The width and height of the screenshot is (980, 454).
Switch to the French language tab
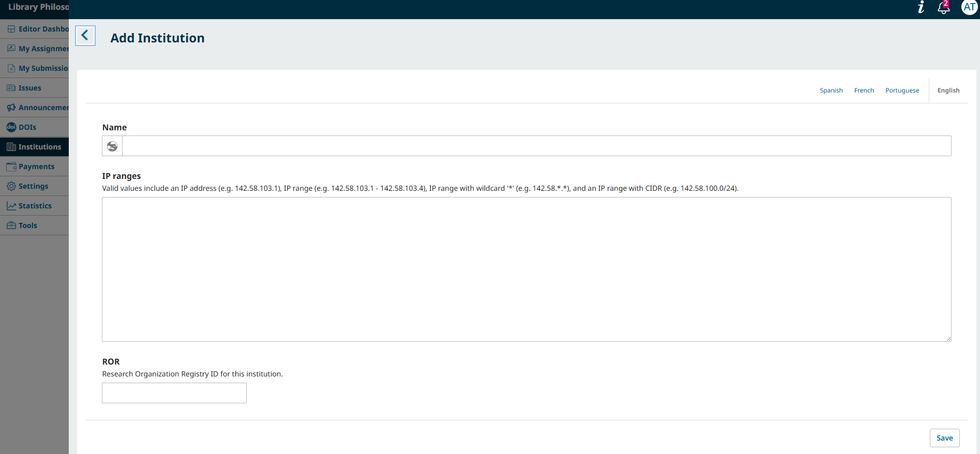[x=864, y=90]
